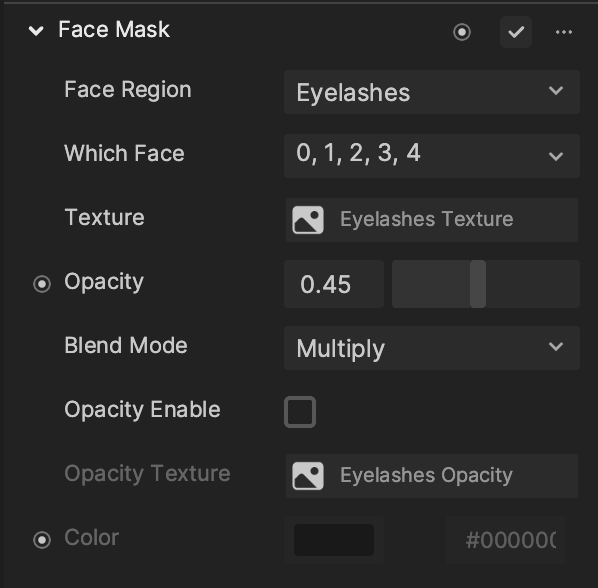Click the Eyelashes Opacity image icon
Viewport: 598px width, 588px height.
click(x=308, y=476)
